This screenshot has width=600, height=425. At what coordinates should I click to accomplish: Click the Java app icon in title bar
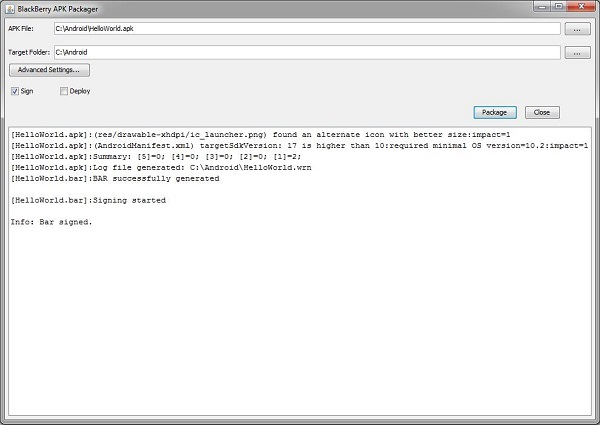tap(10, 9)
